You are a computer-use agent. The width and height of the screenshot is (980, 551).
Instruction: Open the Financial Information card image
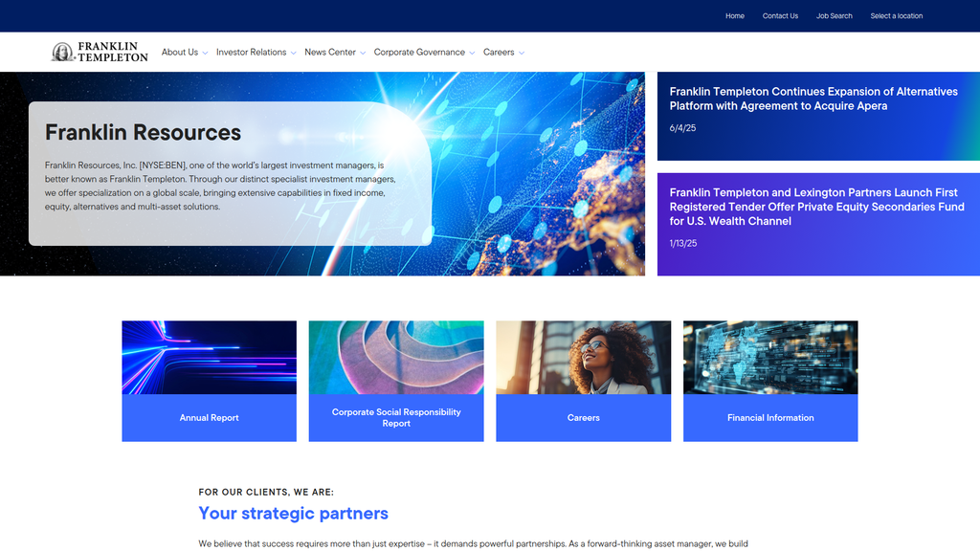pos(770,358)
